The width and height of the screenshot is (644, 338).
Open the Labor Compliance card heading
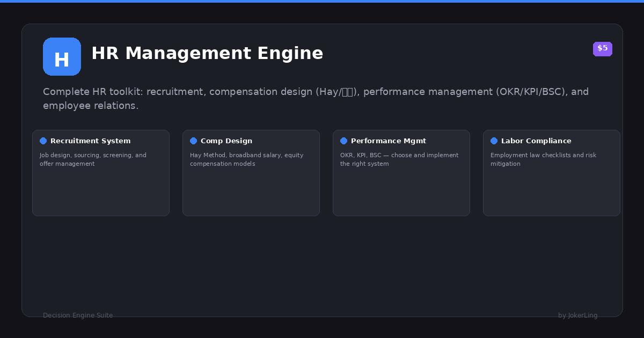536,141
